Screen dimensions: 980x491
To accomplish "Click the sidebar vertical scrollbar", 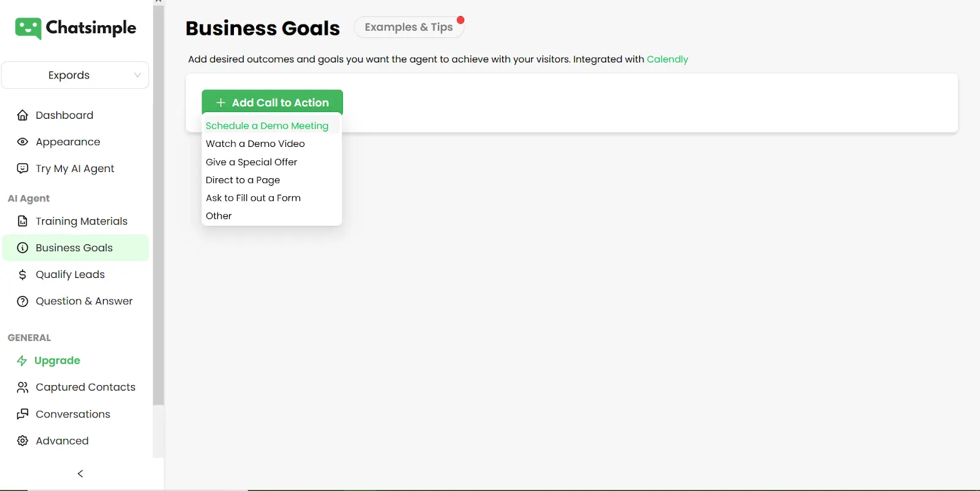I will click(x=159, y=202).
